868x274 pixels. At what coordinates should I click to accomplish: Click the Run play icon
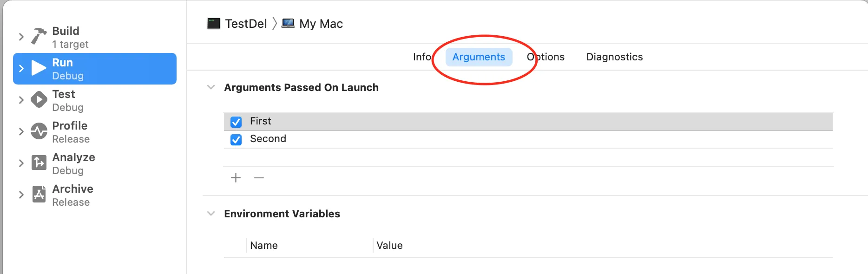[x=39, y=68]
